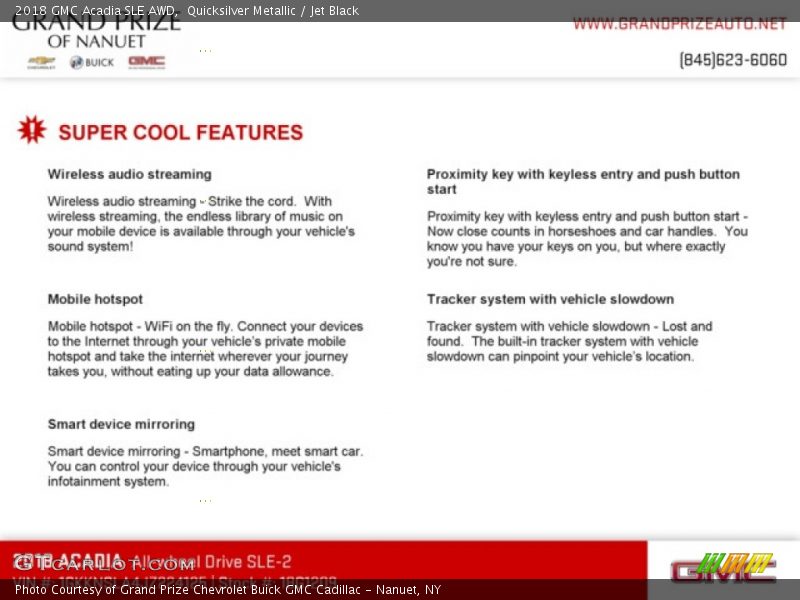Click the Photo Courtesy of Grand Prize caption
Viewport: 800px width, 600px height.
pyautogui.click(x=228, y=590)
